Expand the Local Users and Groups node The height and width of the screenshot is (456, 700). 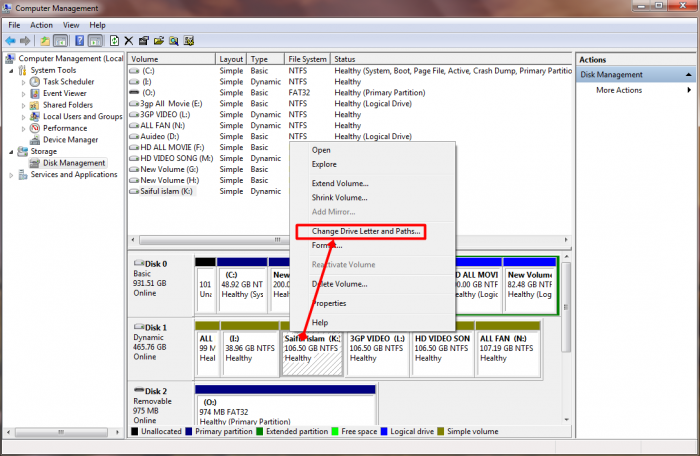click(x=23, y=117)
